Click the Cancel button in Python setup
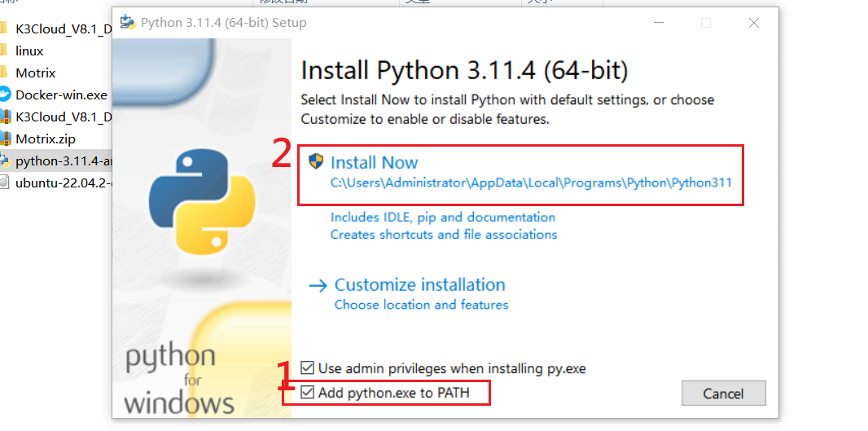Screen dimensions: 868x431 click(x=724, y=394)
